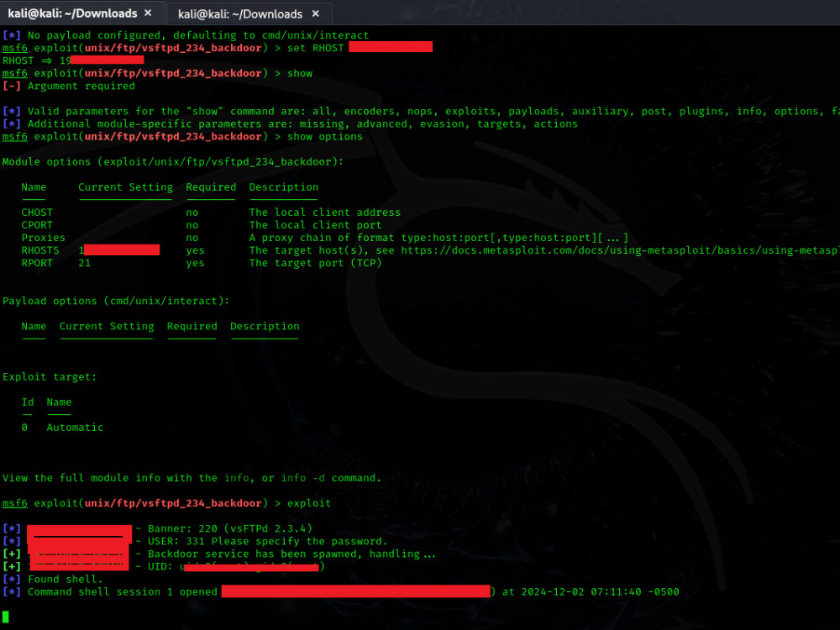Click the 'Additional module-specific parameters' line

290,123
